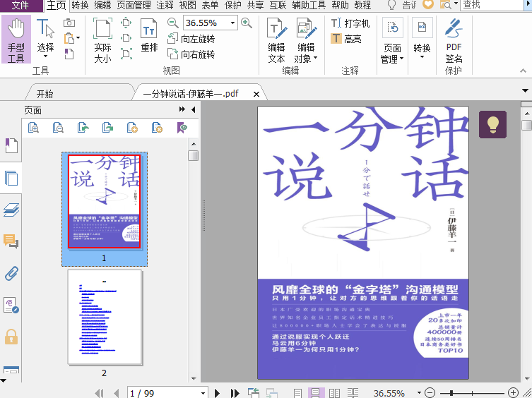
Task: Open the Comment (注释) ribbon tab
Action: point(165,5)
